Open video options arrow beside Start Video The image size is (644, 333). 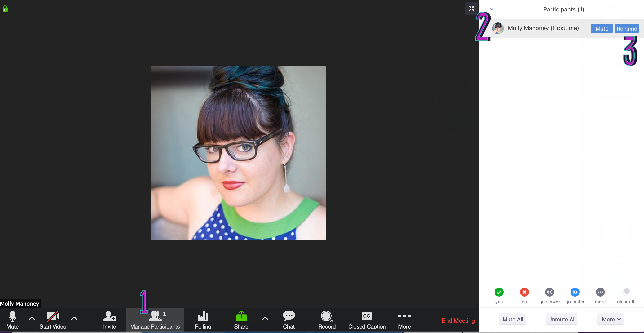click(74, 318)
